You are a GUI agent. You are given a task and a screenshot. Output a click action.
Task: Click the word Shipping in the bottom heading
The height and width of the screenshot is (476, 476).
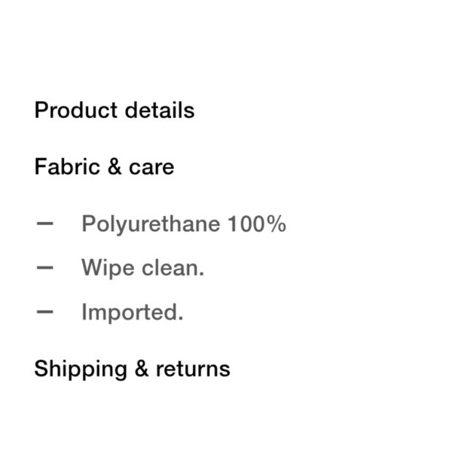pyautogui.click(x=81, y=370)
